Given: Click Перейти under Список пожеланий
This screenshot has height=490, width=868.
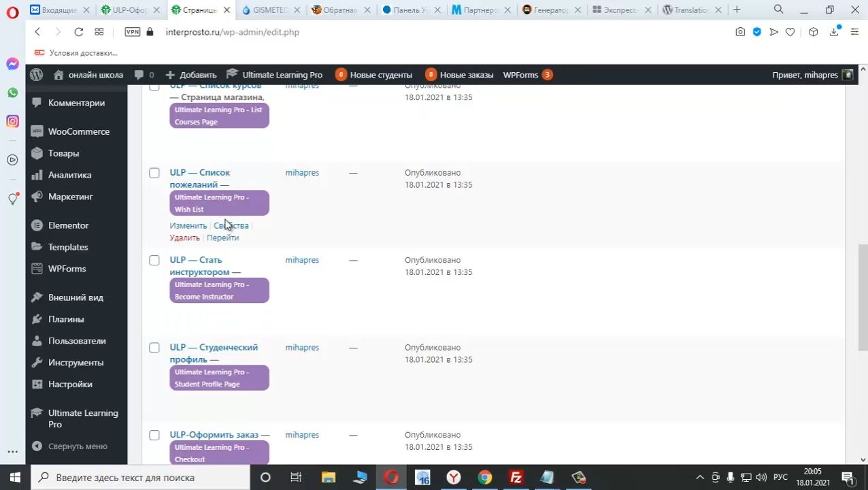Looking at the screenshot, I should (222, 238).
